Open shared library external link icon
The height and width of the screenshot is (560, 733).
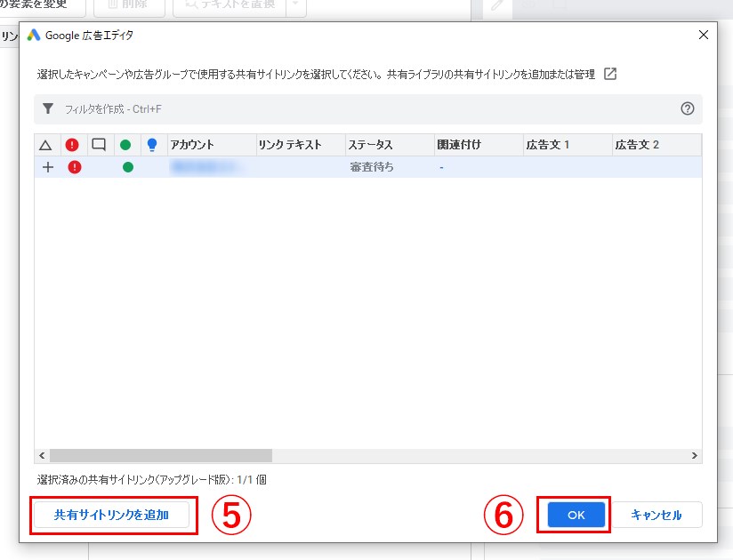(x=610, y=74)
